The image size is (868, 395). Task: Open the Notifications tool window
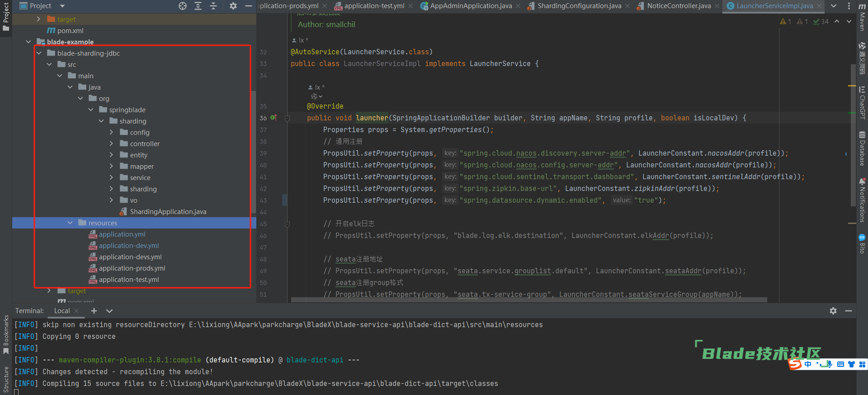pos(862,200)
